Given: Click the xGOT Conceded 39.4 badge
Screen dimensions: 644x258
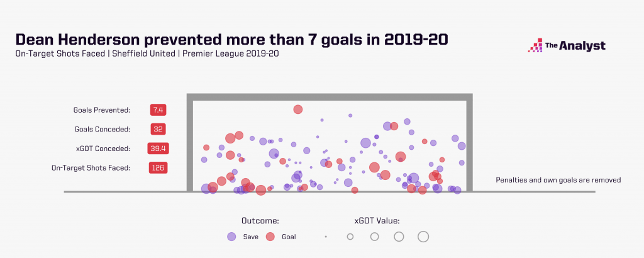Looking at the screenshot, I should 157,149.
